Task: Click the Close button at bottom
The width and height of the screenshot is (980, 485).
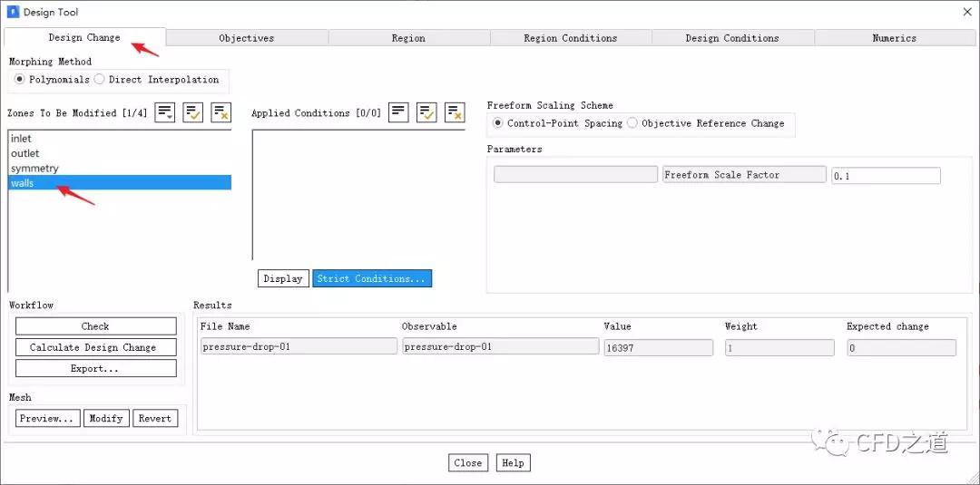Action: point(468,462)
